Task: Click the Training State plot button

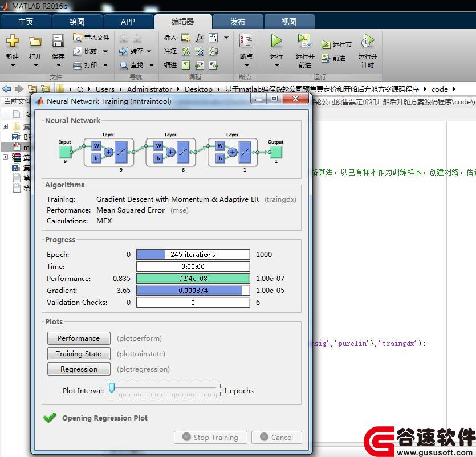Action: pyautogui.click(x=79, y=353)
